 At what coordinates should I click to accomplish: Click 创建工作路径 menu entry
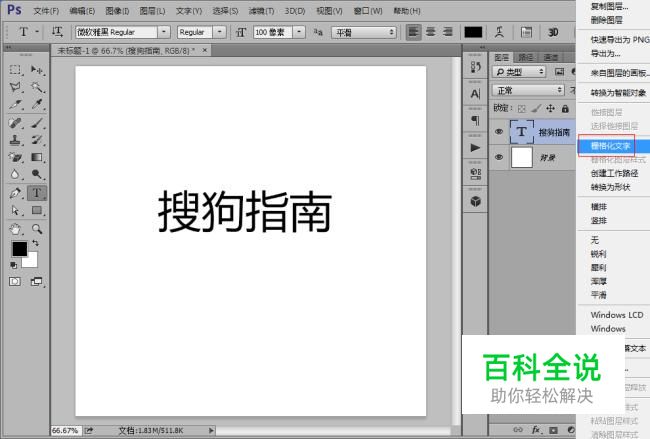pyautogui.click(x=614, y=173)
